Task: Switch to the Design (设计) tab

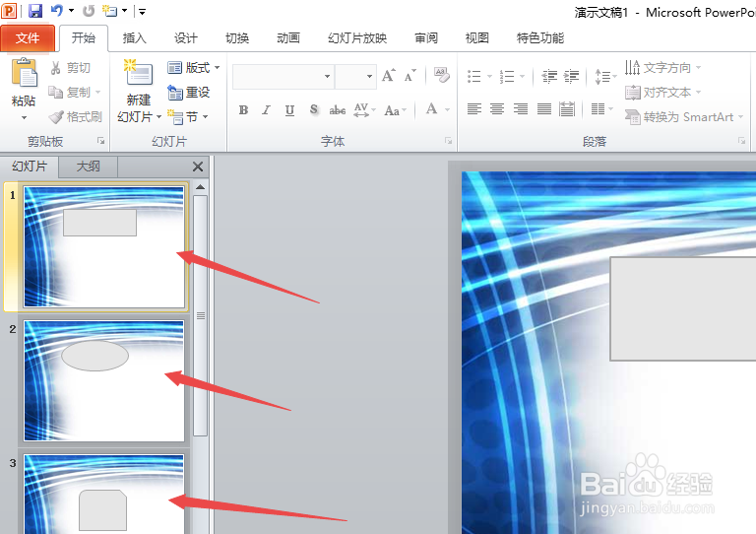Action: coord(186,38)
